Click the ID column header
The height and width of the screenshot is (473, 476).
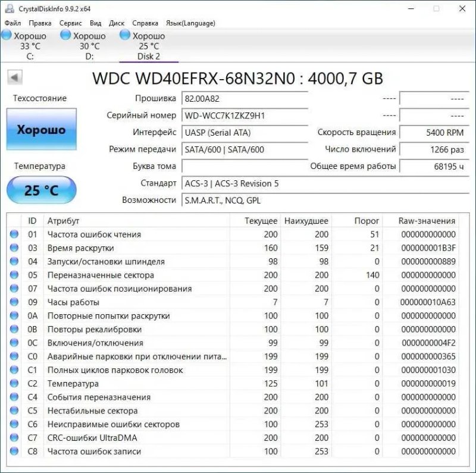33,221
